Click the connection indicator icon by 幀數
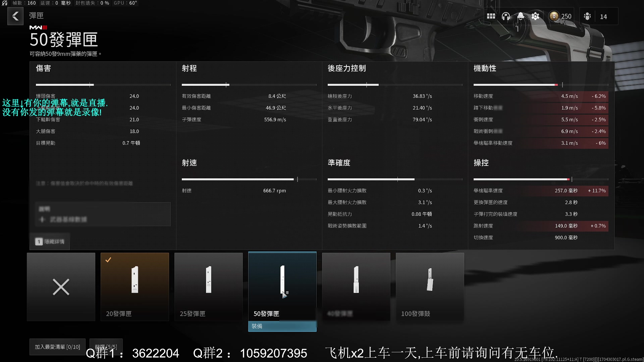The image size is (644, 362). tap(4, 3)
